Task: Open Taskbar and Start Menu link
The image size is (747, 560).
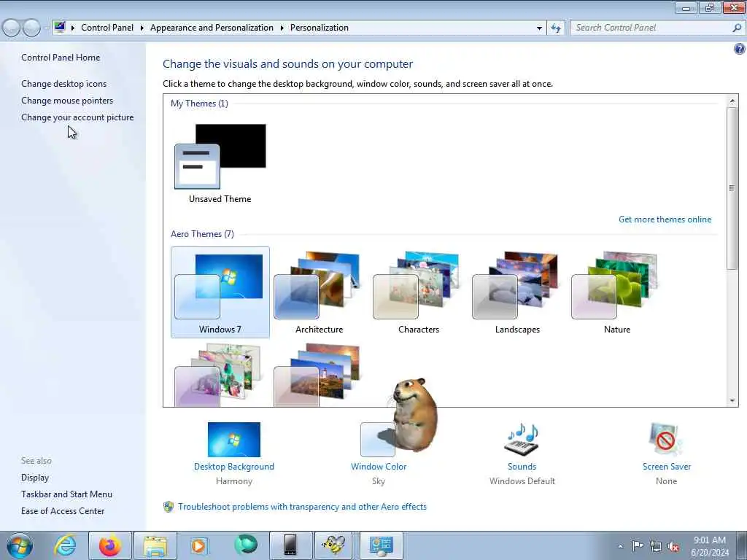Action: click(x=66, y=494)
